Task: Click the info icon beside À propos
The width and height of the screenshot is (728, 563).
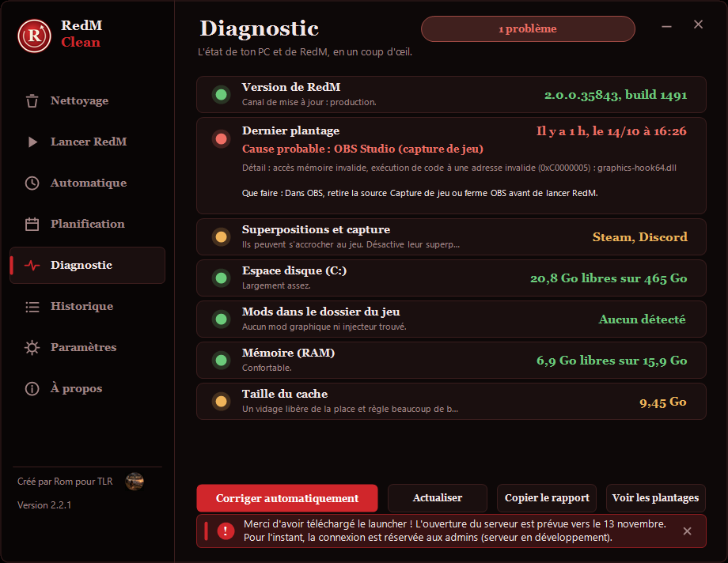Action: point(32,388)
